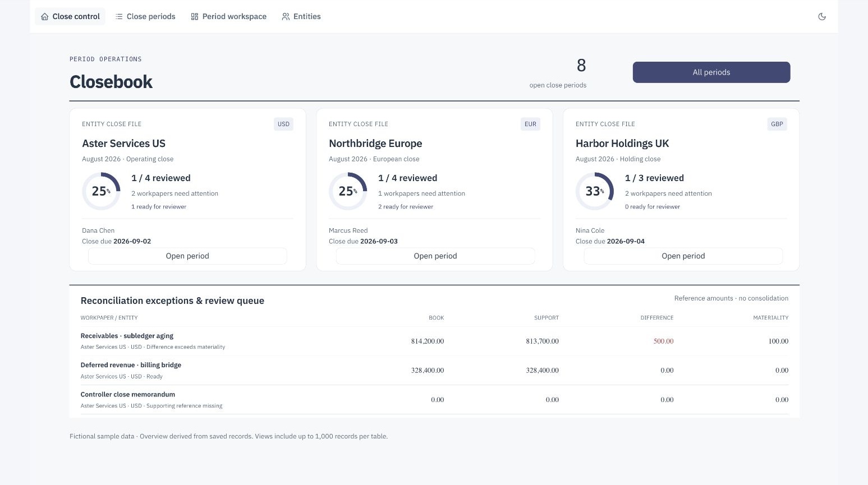Viewport: 868px width, 485px height.
Task: Click the close due date 2026-09-02
Action: 132,241
